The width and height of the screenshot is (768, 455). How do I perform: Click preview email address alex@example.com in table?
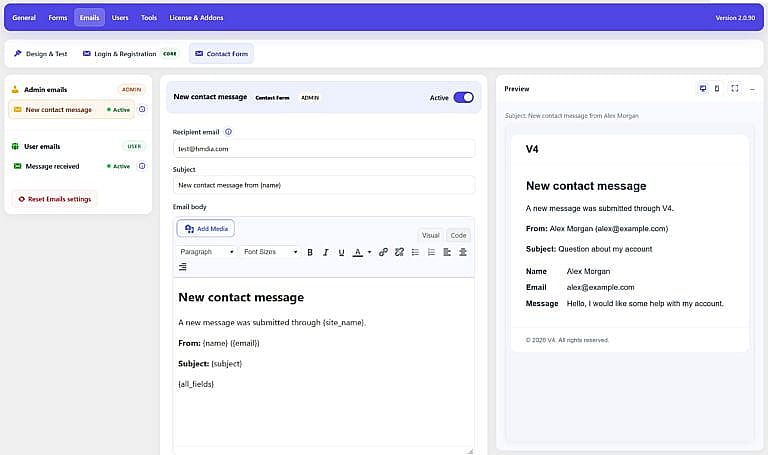600,287
